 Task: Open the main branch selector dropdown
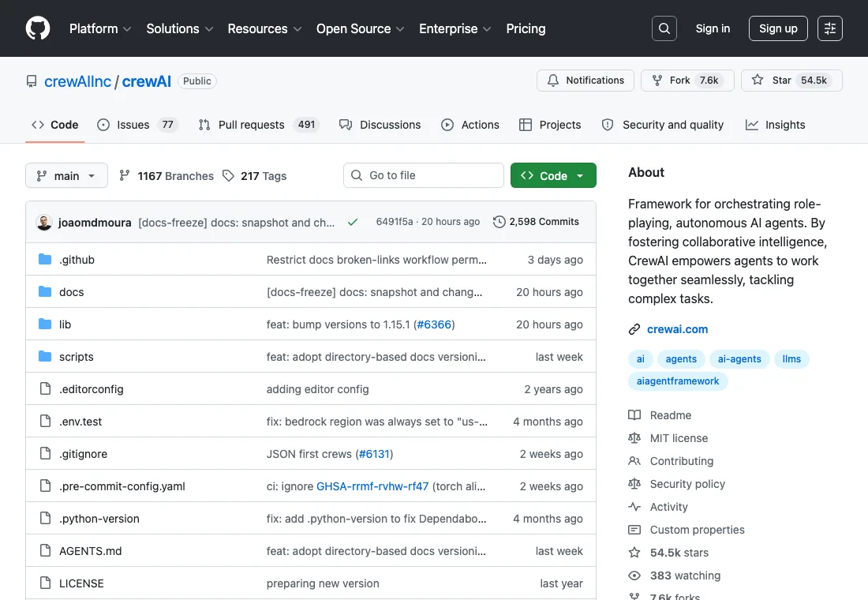coord(66,175)
